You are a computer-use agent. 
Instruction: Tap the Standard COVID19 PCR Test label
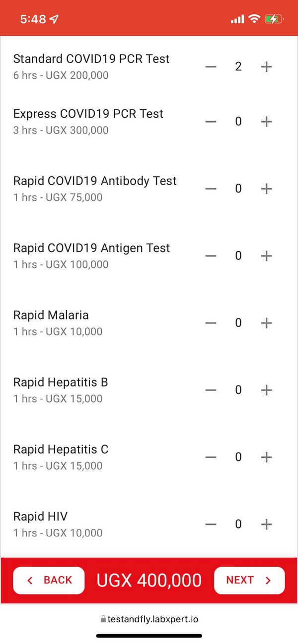click(91, 59)
